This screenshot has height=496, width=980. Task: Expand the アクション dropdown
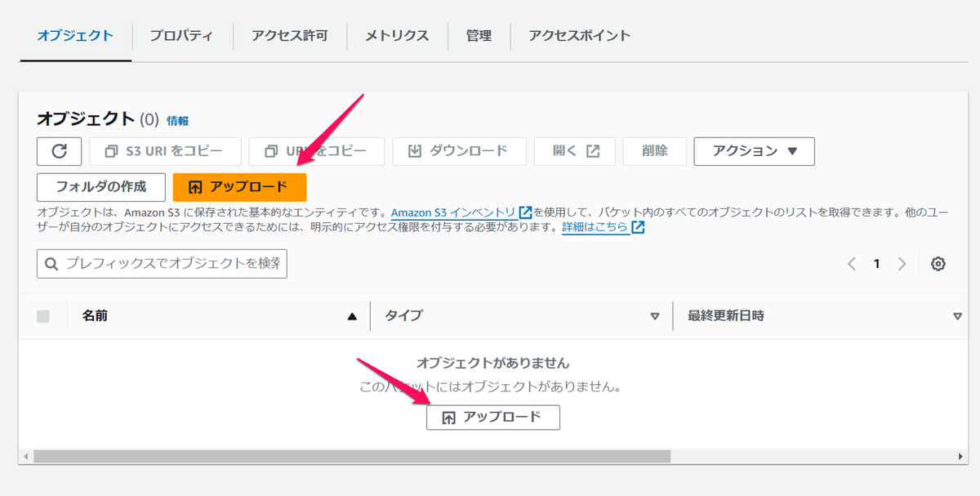click(754, 151)
